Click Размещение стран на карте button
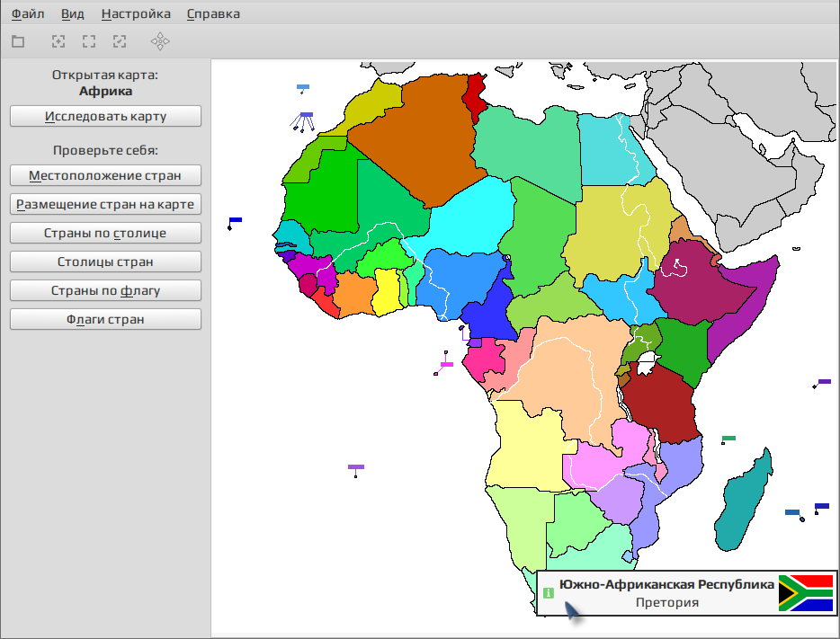This screenshot has height=639, width=840. click(105, 204)
